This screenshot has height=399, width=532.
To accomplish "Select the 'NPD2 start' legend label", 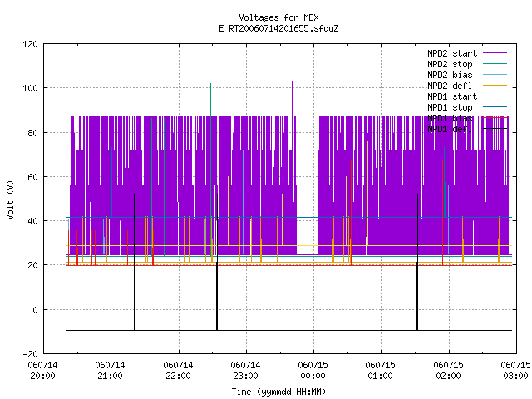I will pyautogui.click(x=452, y=53).
